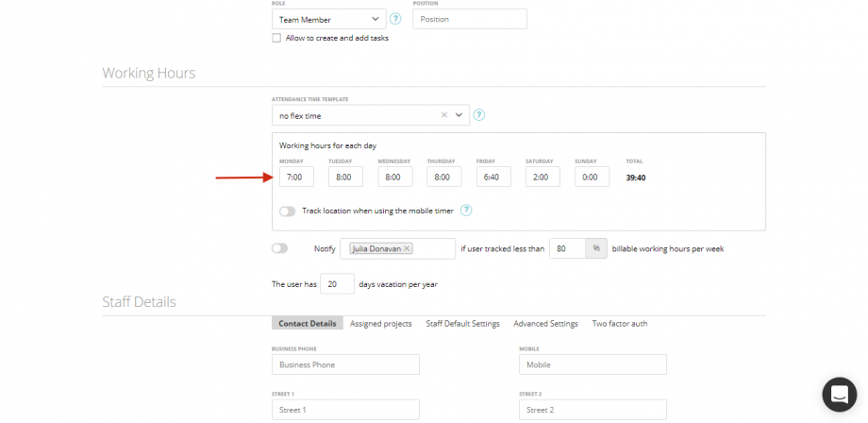The height and width of the screenshot is (423, 868).
Task: Click the Monday working hours field
Action: 296,178
